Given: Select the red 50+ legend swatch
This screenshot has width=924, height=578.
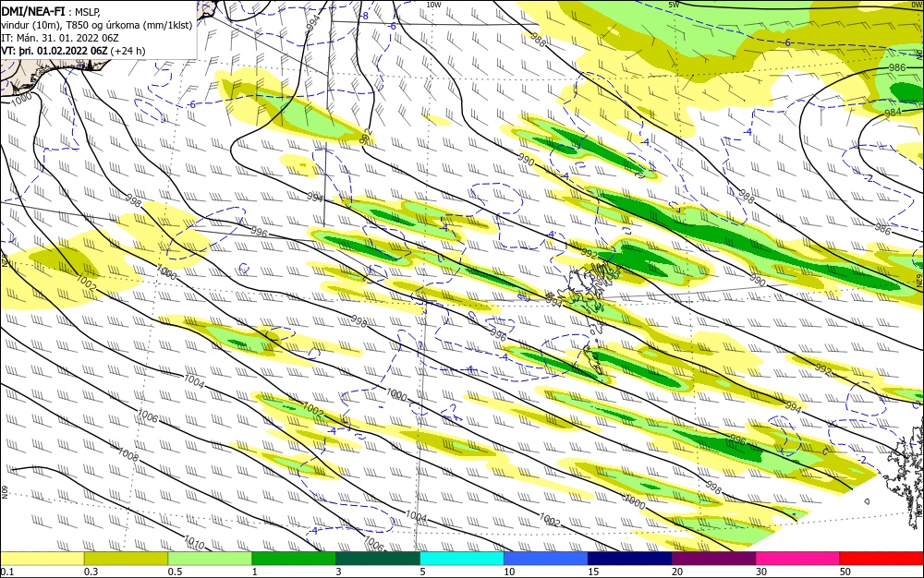Looking at the screenshot, I should click(x=881, y=559).
